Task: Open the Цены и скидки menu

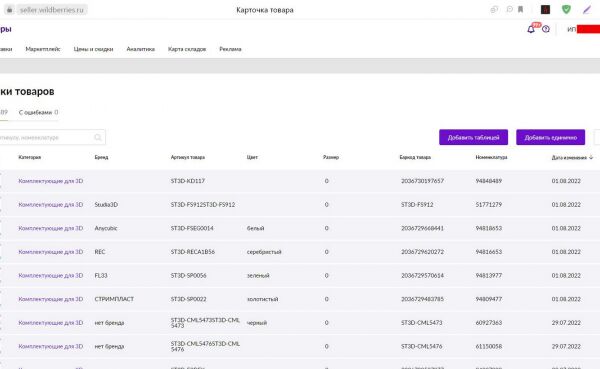Action: (x=93, y=49)
